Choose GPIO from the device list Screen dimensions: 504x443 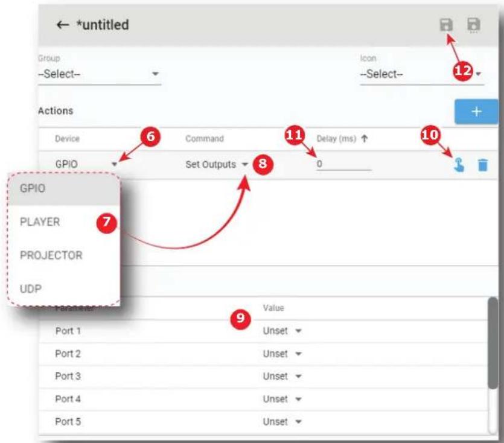[63, 188]
